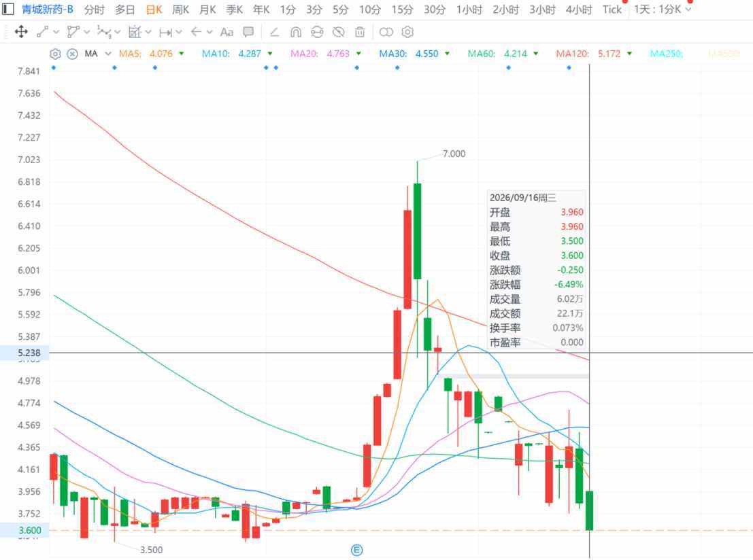Click the MA20 4.763 legend label

click(x=320, y=54)
